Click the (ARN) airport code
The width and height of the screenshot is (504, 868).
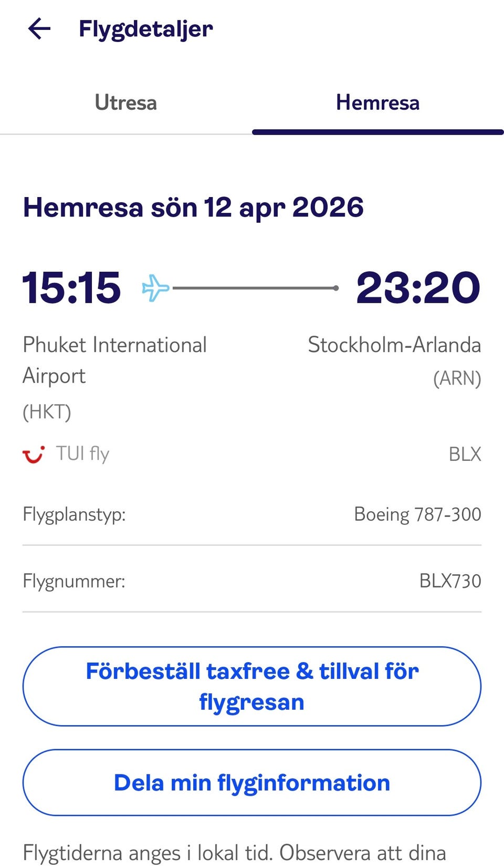click(457, 378)
